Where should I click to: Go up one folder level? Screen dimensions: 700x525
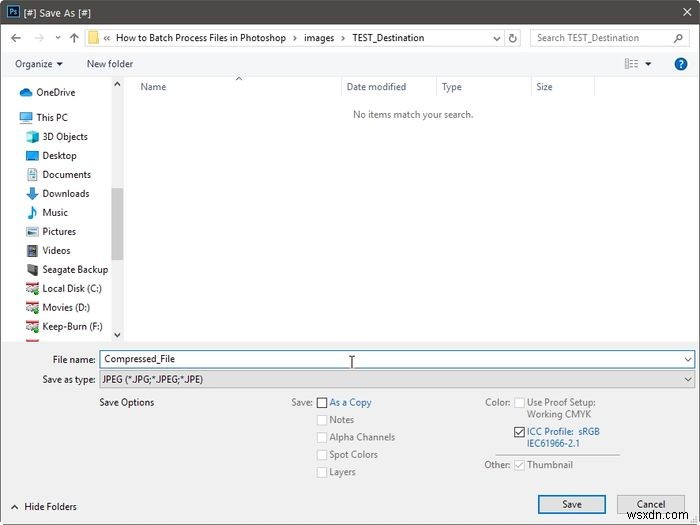74,38
